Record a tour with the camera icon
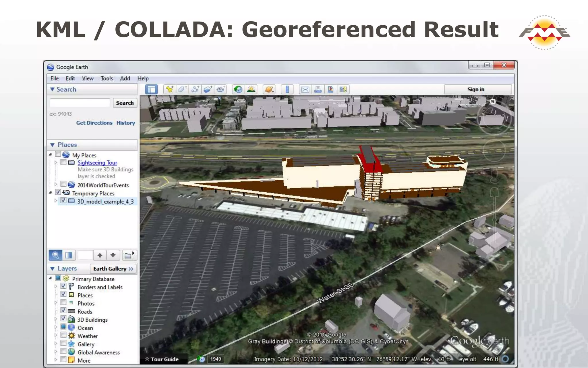Viewport: 588px width, 368px height. (x=220, y=89)
